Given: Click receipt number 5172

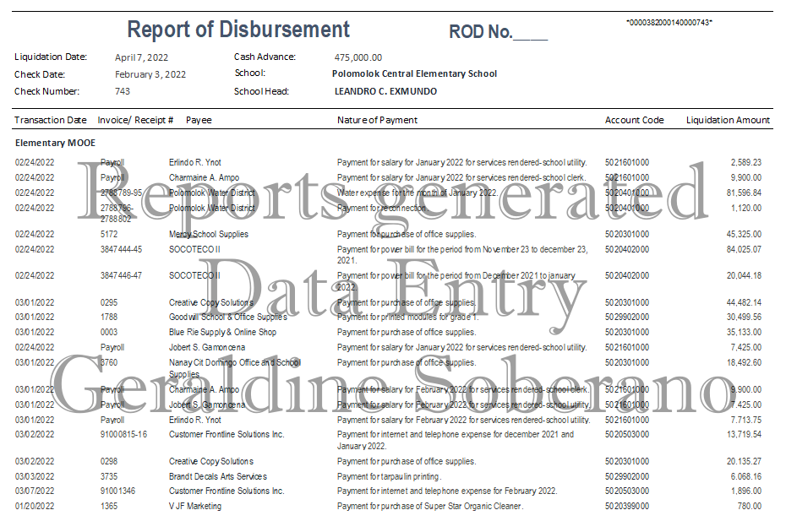Looking at the screenshot, I should pyautogui.click(x=109, y=234).
